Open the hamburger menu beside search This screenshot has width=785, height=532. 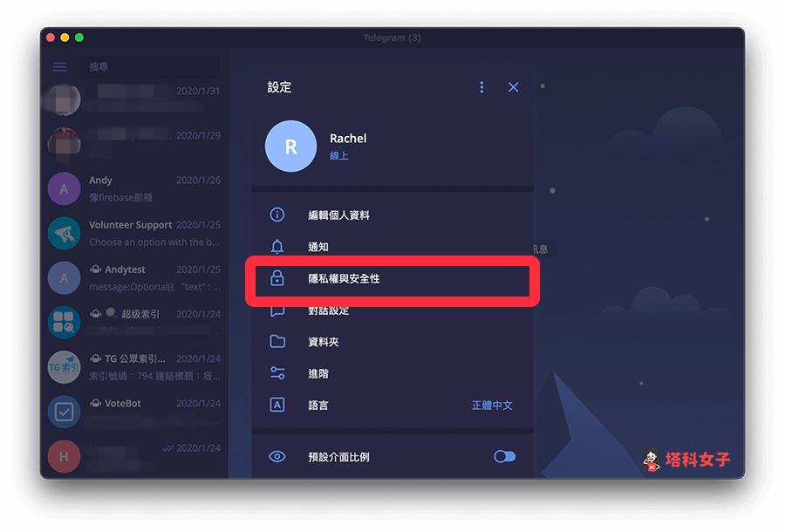(x=59, y=67)
